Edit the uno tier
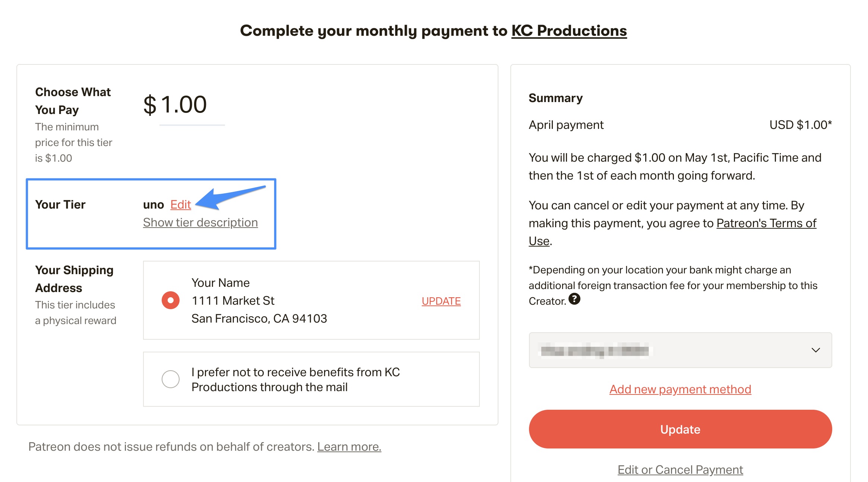The height and width of the screenshot is (482, 868). click(x=181, y=204)
